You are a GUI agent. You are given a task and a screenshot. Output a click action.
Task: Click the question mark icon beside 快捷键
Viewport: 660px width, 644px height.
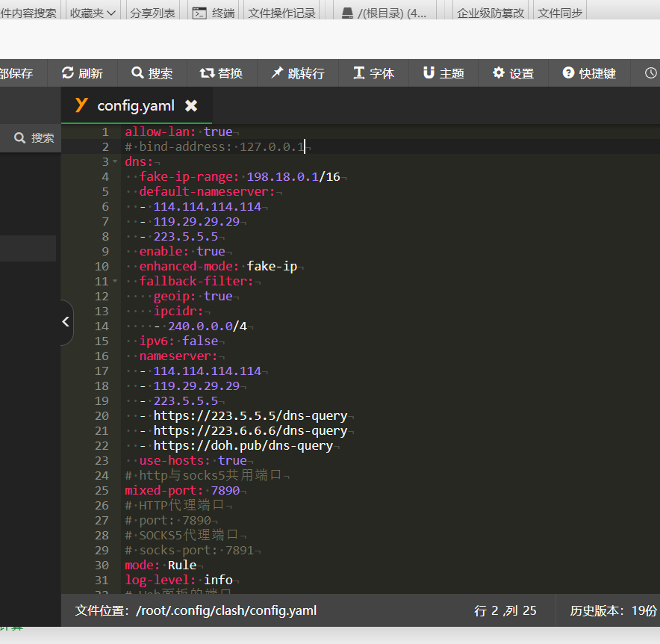[x=568, y=73]
